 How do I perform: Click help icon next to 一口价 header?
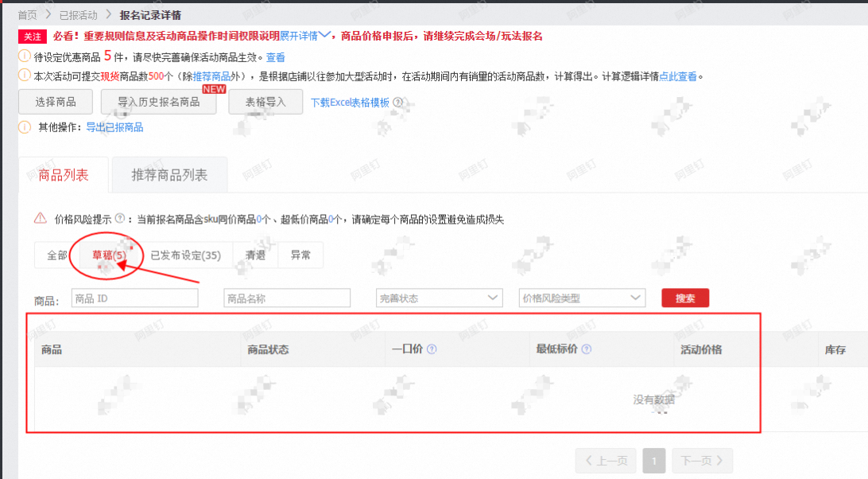click(x=432, y=349)
